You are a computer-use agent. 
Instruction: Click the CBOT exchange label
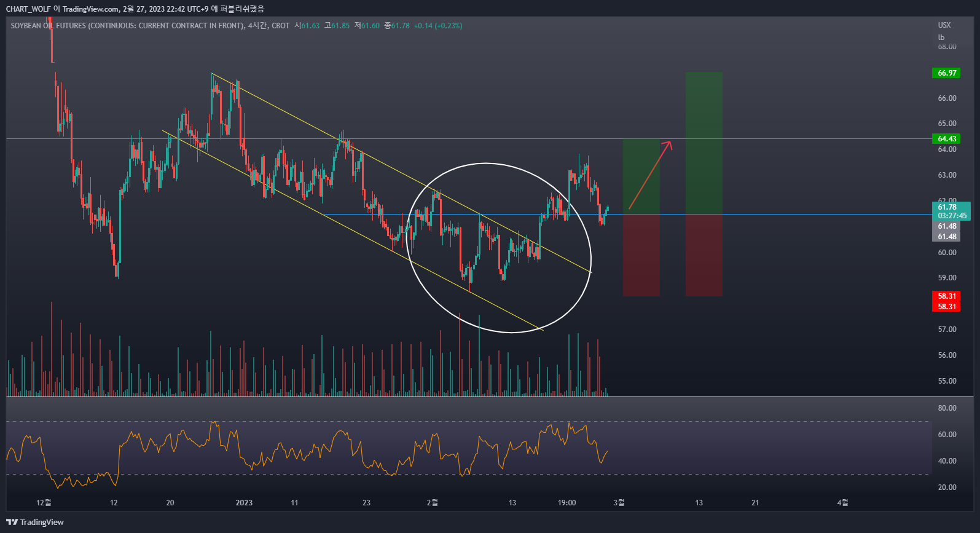[281, 26]
